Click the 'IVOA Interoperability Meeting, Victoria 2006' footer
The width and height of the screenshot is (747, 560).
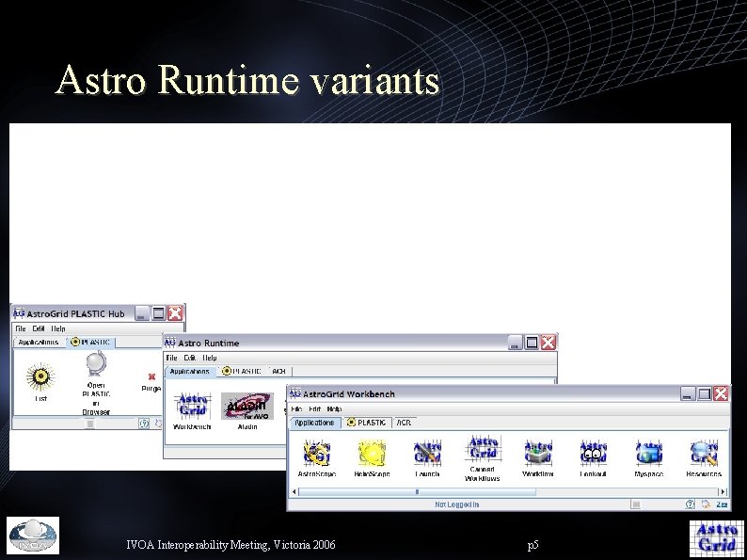click(x=231, y=544)
